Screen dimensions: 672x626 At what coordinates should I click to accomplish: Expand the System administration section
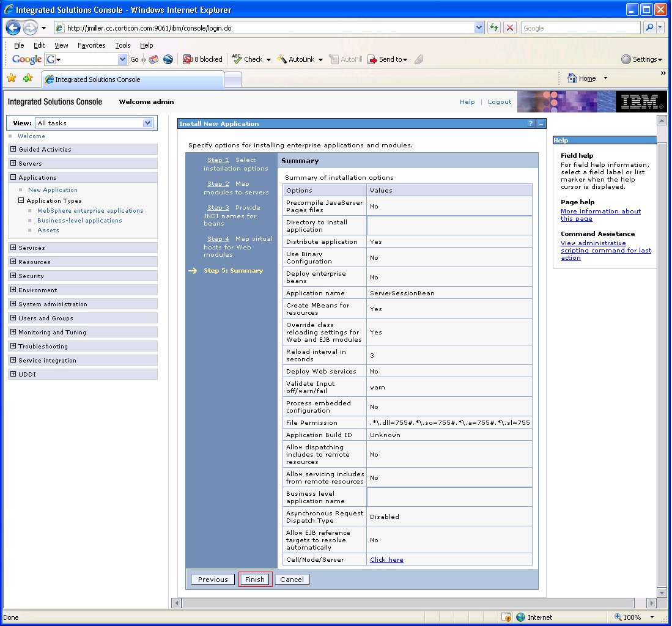[x=13, y=304]
